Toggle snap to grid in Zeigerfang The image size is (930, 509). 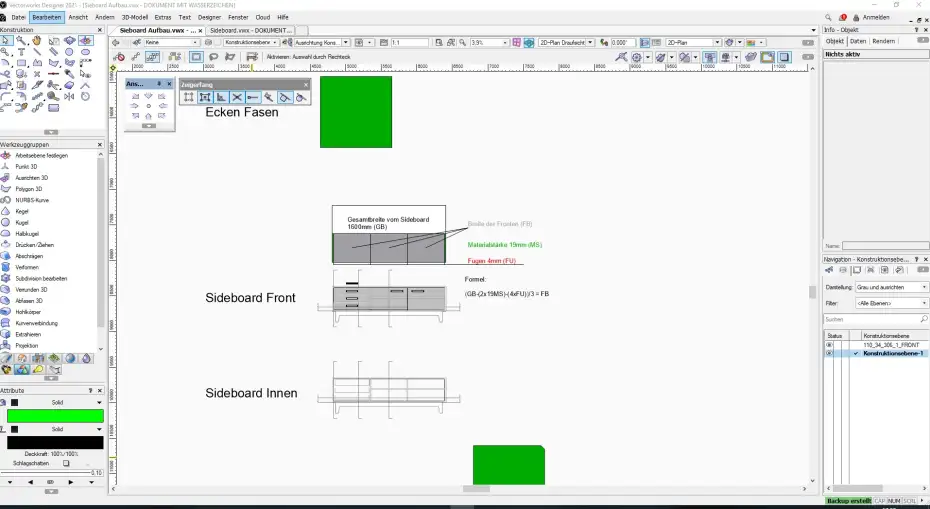[189, 97]
